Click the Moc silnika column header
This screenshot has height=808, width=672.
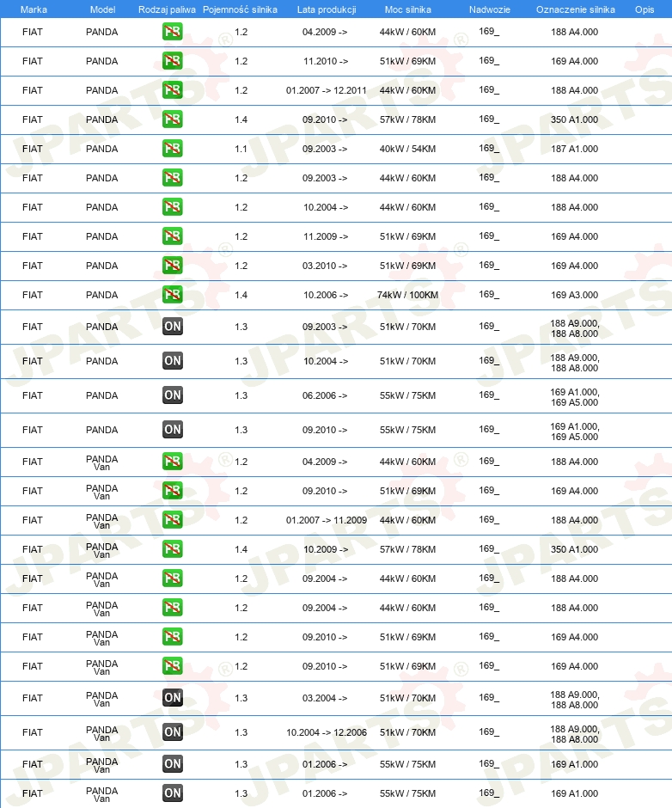coord(407,9)
